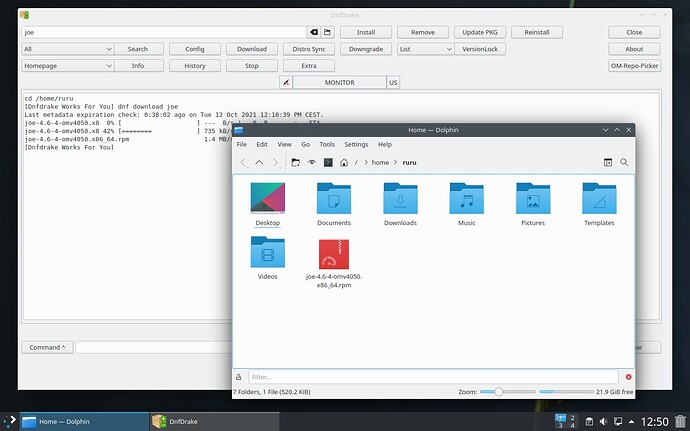Click the 12:50 clock in the panel
Image resolution: width=690 pixels, height=431 pixels.
coord(654,422)
